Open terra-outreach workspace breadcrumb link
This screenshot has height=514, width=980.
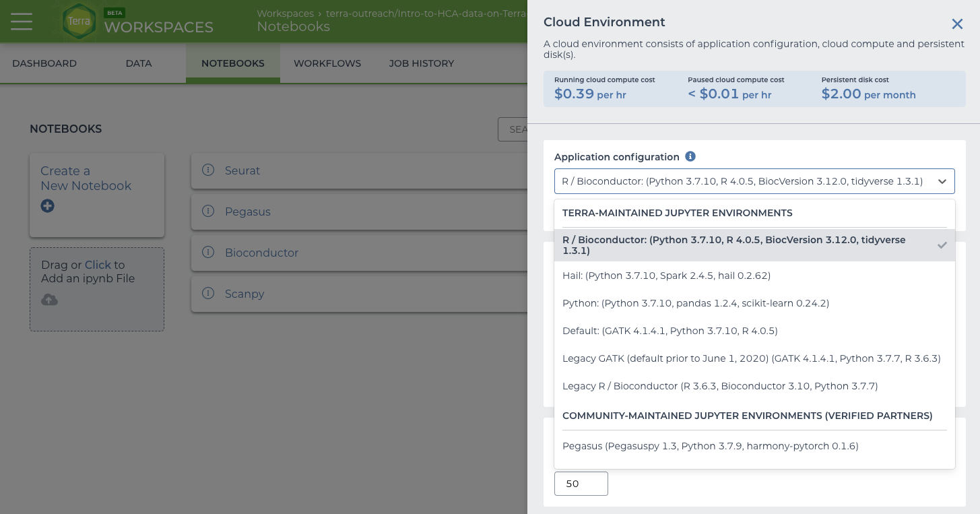[x=426, y=13]
